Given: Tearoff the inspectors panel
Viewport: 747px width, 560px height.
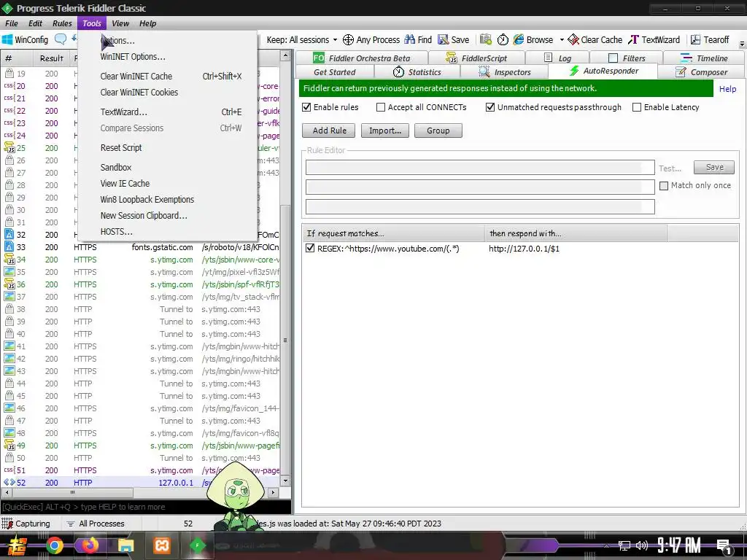Looking at the screenshot, I should coord(710,39).
